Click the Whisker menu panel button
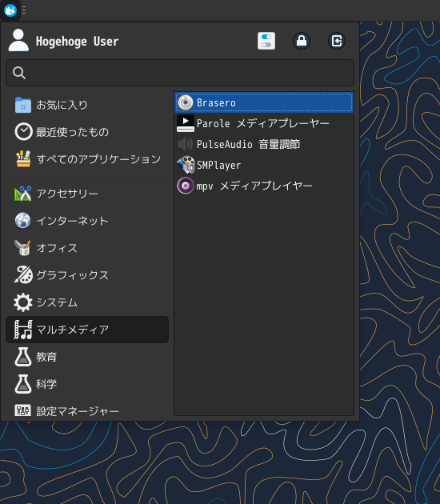 tap(10, 10)
